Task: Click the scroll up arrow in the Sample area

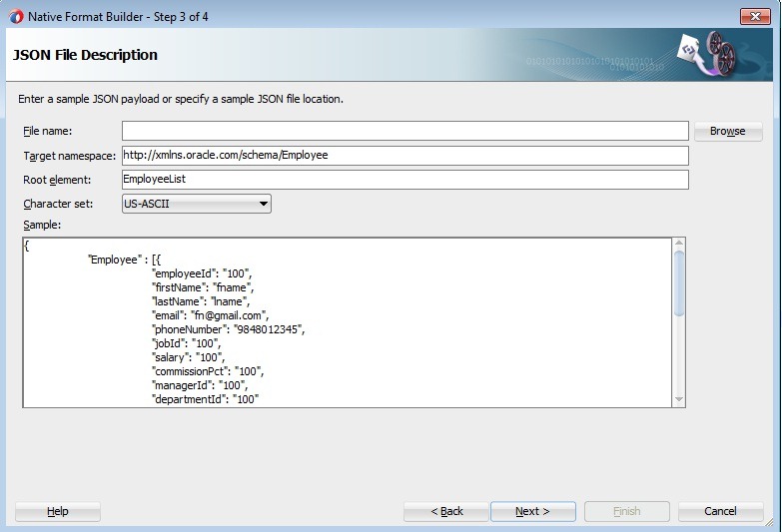Action: pos(679,244)
